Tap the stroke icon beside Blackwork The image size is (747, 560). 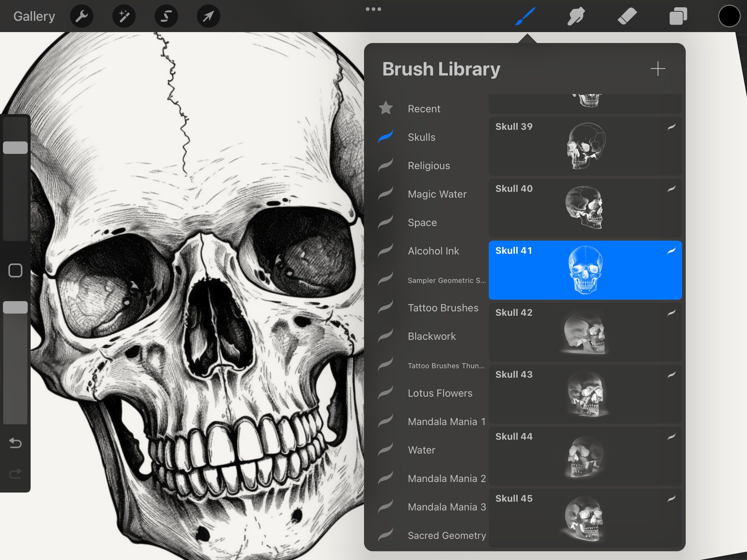tap(386, 335)
